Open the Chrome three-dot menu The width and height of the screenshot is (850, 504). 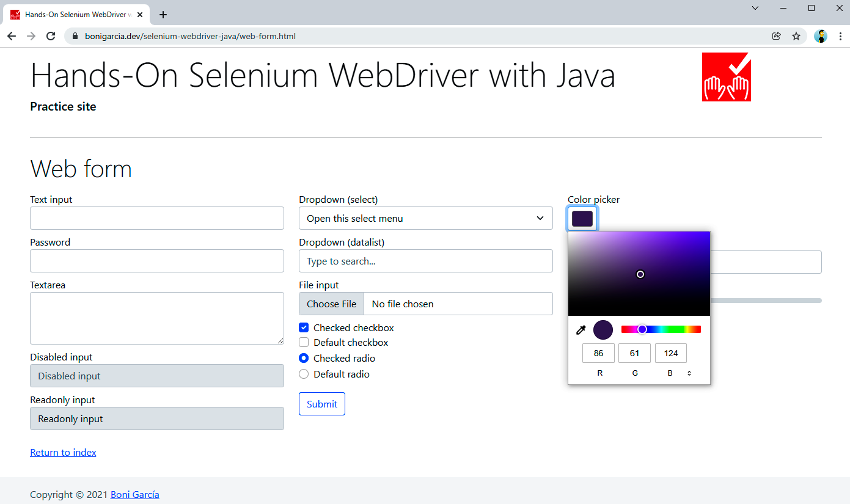point(840,36)
